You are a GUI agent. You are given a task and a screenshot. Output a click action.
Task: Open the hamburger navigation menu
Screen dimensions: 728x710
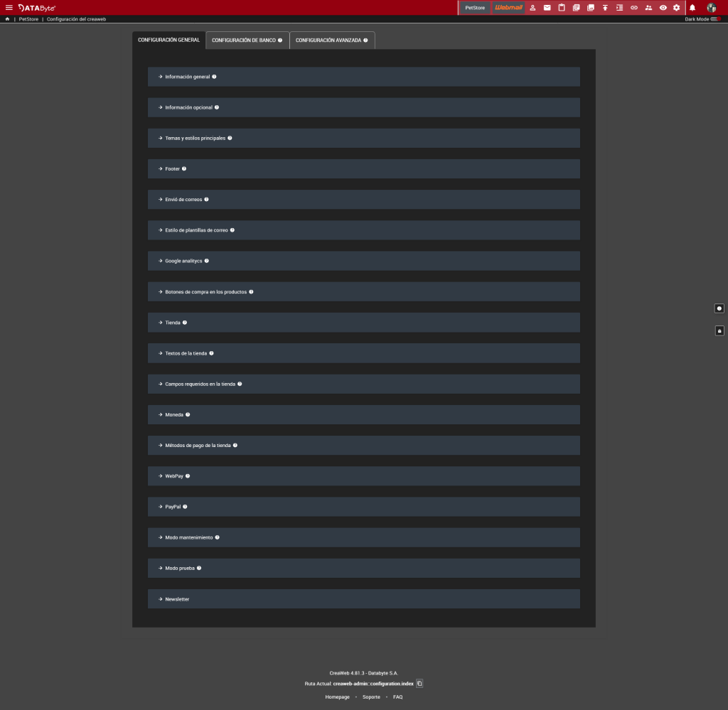click(9, 7)
